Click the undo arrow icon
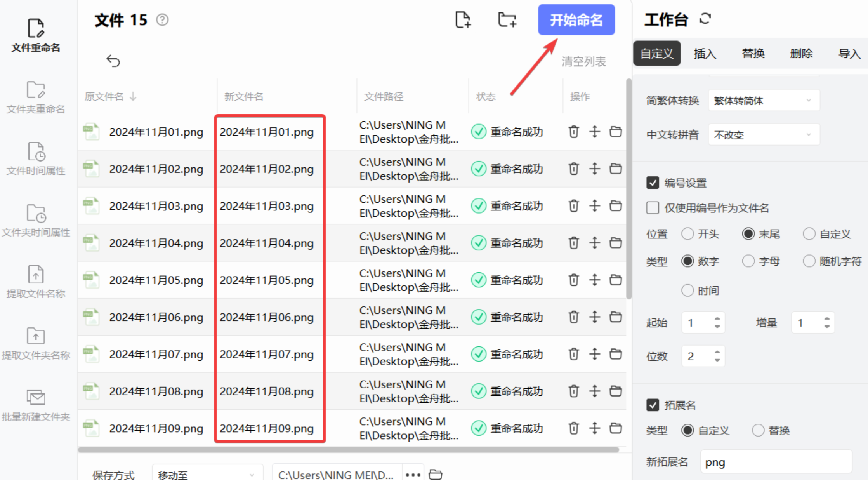The width and height of the screenshot is (868, 480). click(x=113, y=61)
